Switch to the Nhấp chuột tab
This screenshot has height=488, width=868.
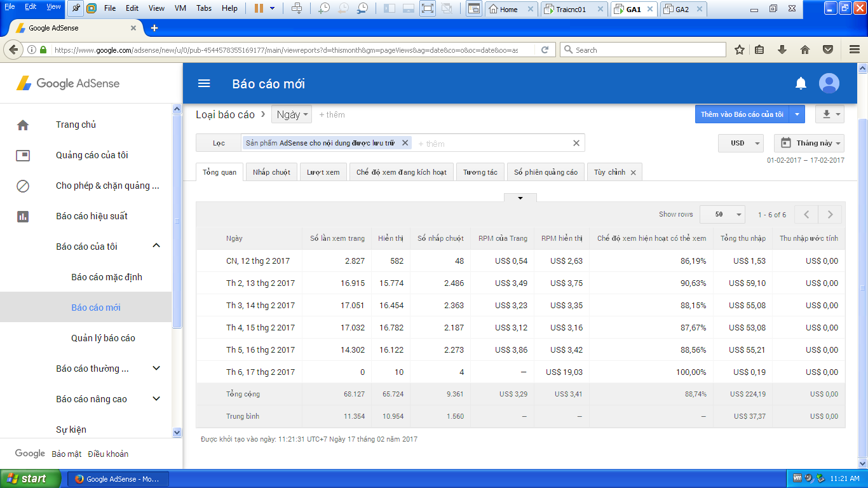click(271, 172)
